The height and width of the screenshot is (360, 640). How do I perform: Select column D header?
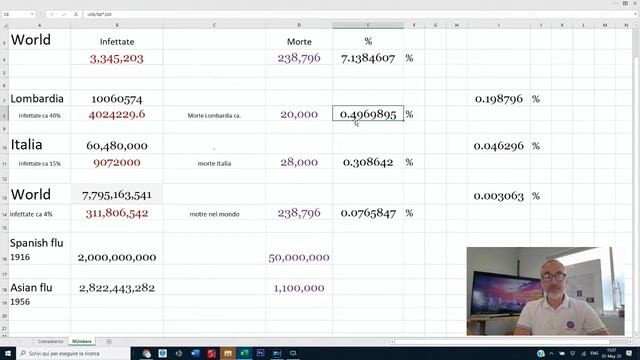[299, 25]
